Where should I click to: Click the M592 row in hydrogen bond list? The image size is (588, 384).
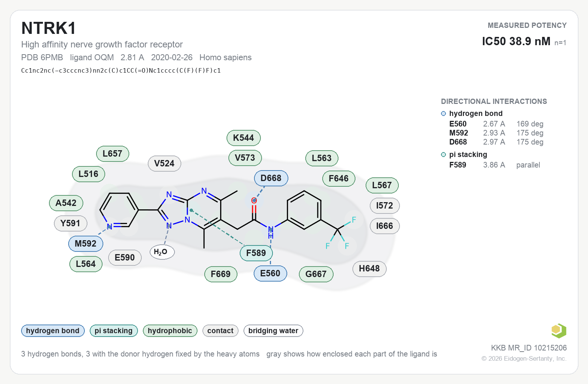[496, 133]
